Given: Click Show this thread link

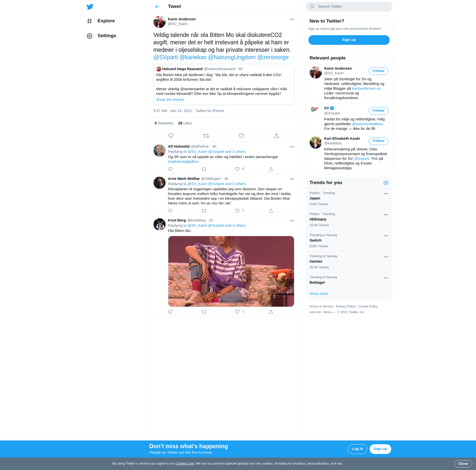Looking at the screenshot, I should [x=170, y=100].
